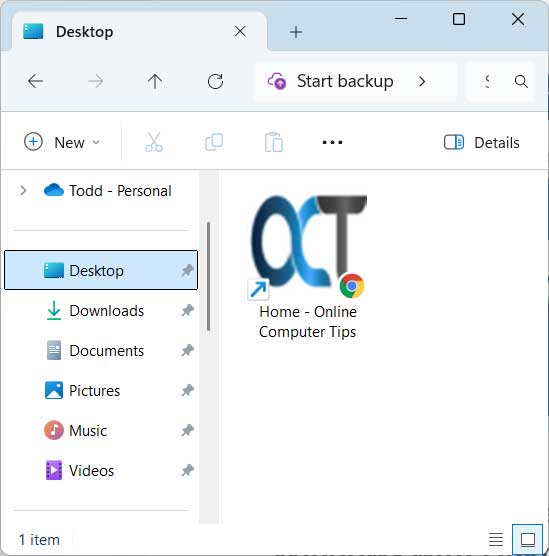Click the pin icon beside Downloads
The width and height of the screenshot is (549, 556).
pos(187,311)
